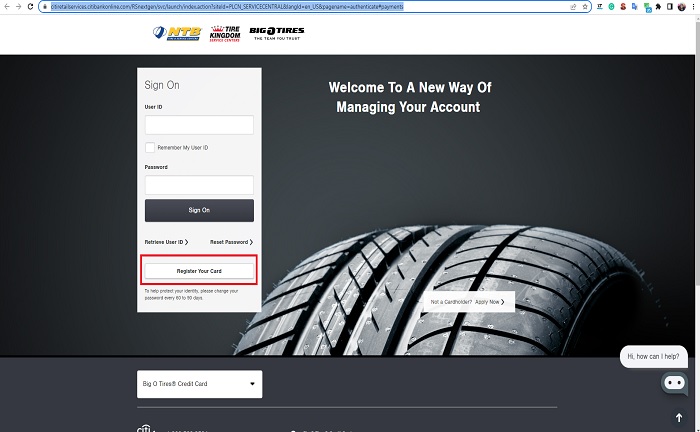The width and height of the screenshot is (700, 432).
Task: Click the padlock site info icon
Action: click(45, 7)
